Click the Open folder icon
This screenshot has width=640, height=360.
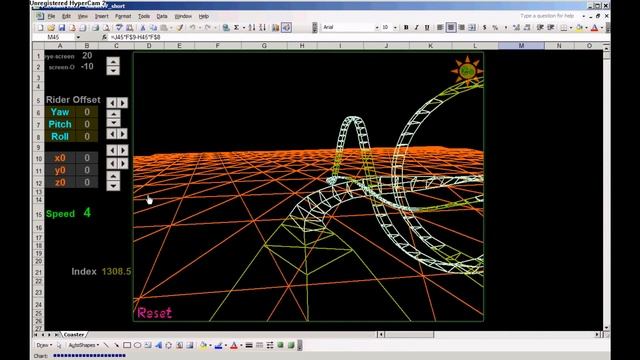51,27
